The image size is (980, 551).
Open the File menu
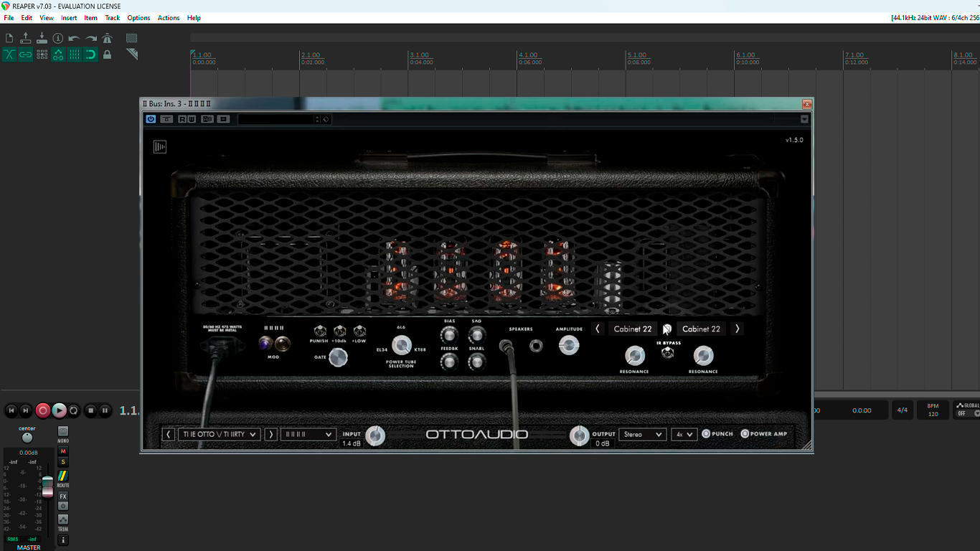click(x=9, y=18)
